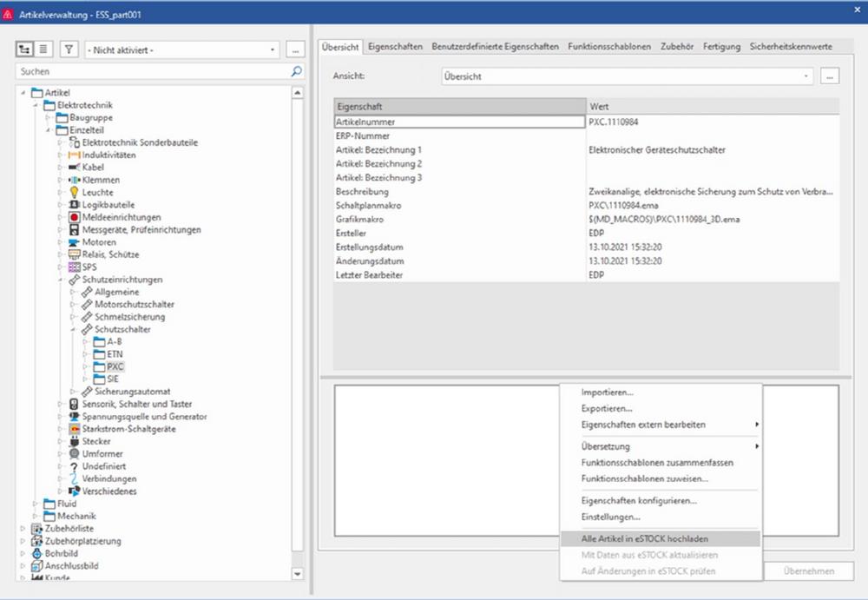Open the Ansicht Übersicht dropdown
Image resolution: width=868 pixels, height=600 pixels.
[628, 76]
